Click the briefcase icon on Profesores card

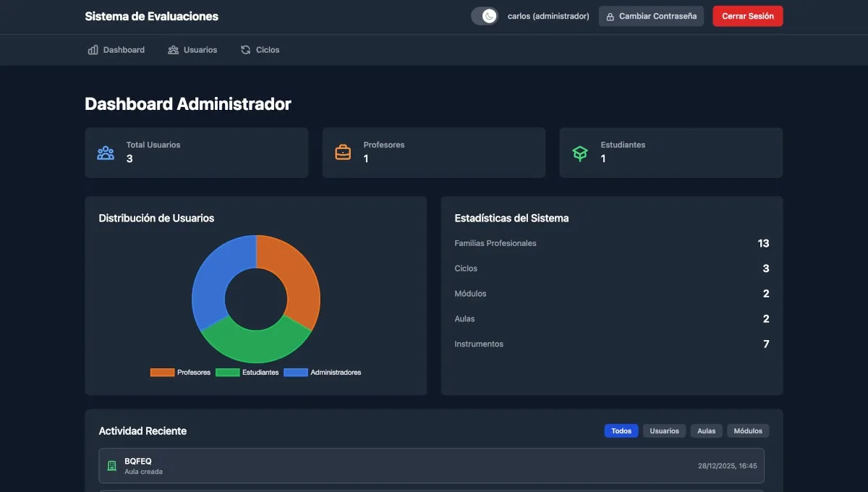[x=343, y=152]
